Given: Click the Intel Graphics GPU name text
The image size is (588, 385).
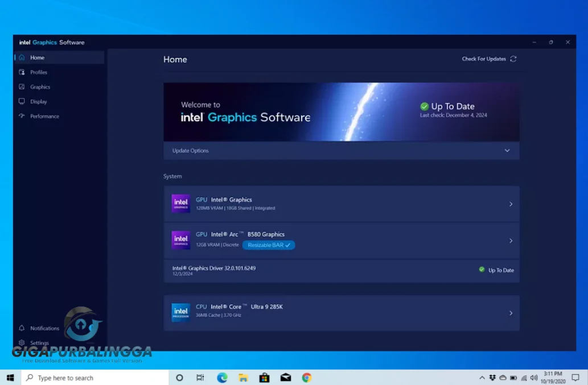Looking at the screenshot, I should pyautogui.click(x=231, y=200).
